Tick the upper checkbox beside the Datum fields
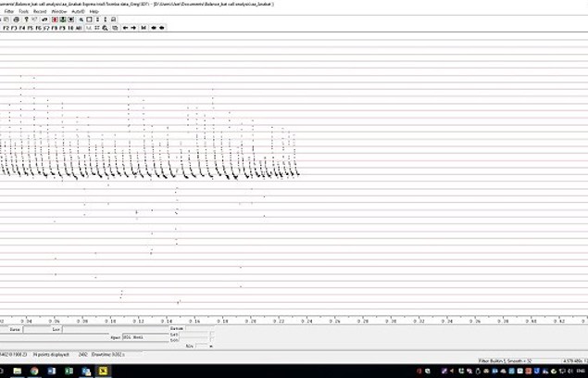The image size is (588, 378). (x=213, y=334)
